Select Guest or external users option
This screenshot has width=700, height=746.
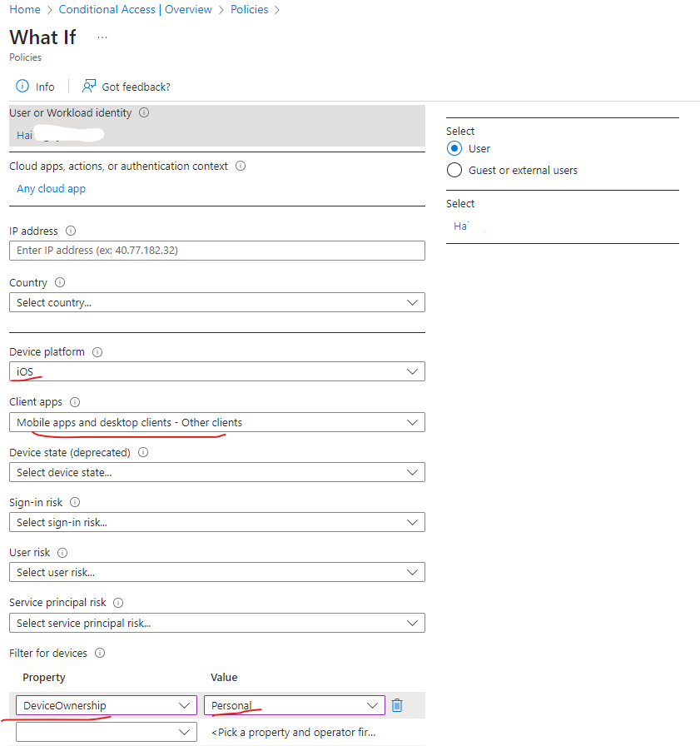click(454, 170)
